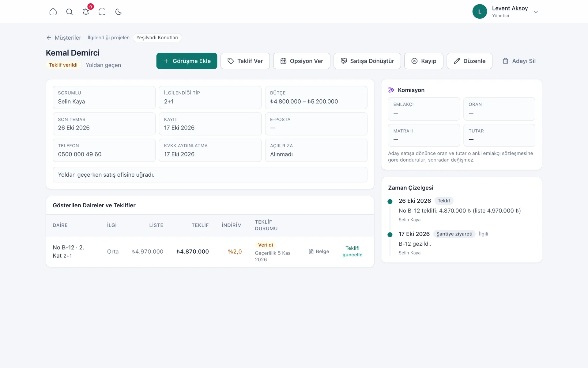Image resolution: width=588 pixels, height=368 pixels.
Task: Click phone number 0500 000 49 60
Action: [80, 154]
